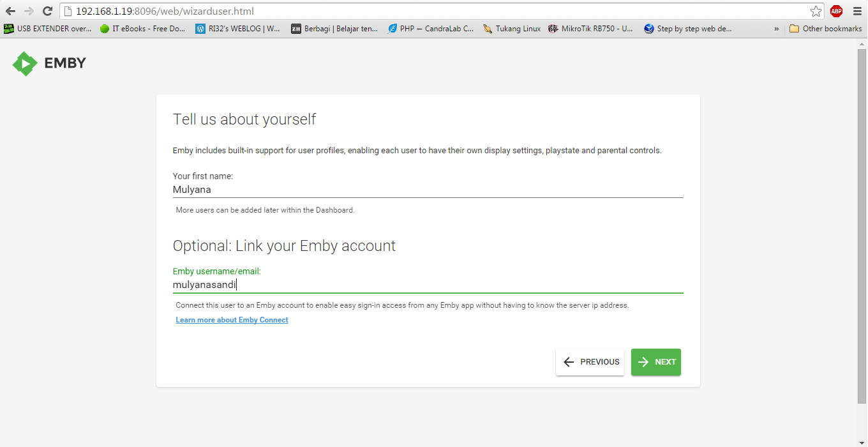Click the Your first name field

click(x=428, y=190)
